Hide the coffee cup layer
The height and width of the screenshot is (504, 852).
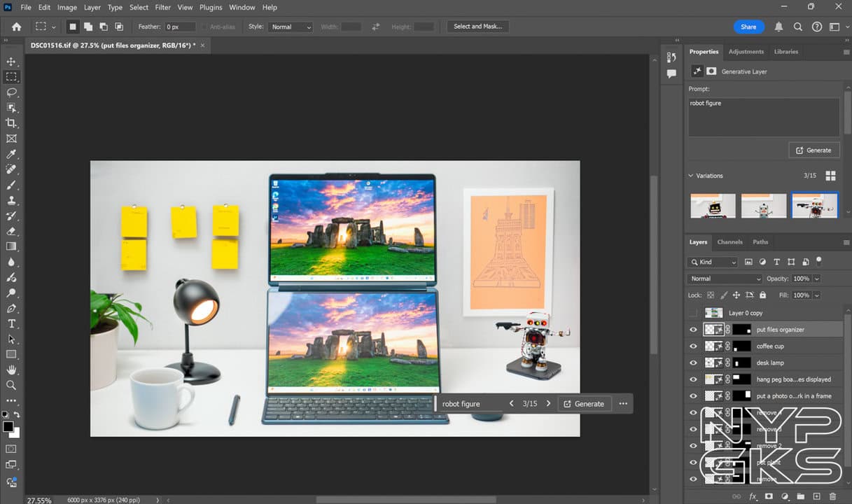coord(693,346)
